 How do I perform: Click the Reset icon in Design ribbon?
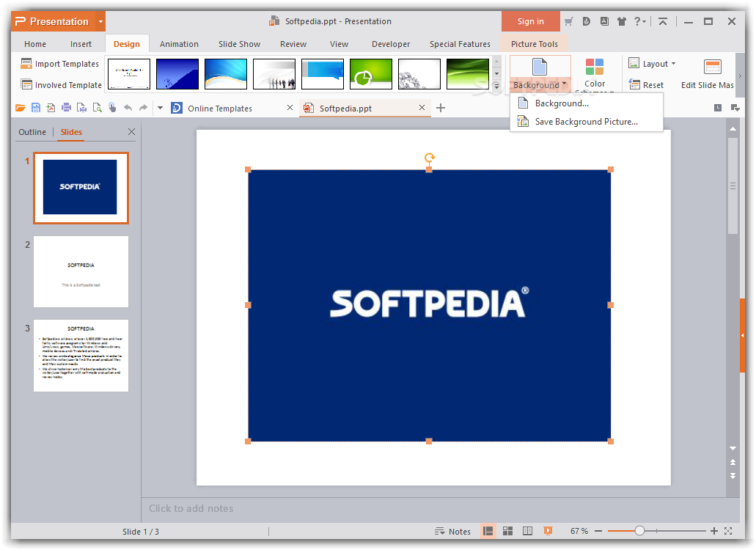[x=634, y=85]
